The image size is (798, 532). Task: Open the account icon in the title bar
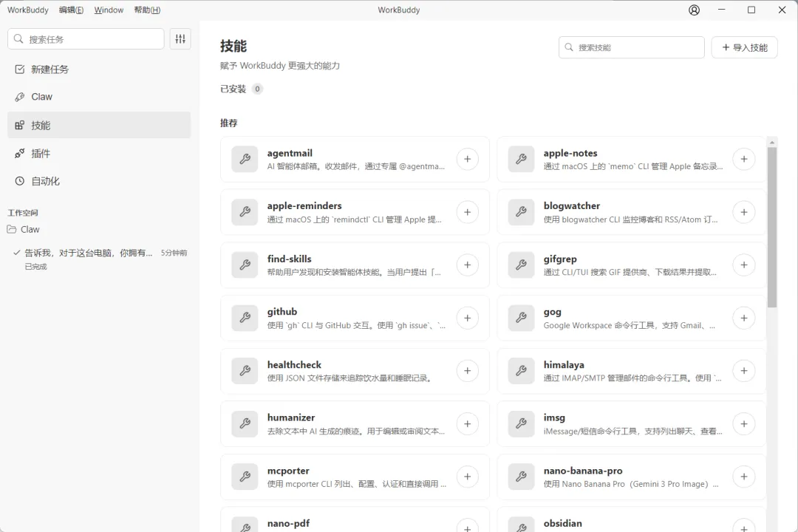pos(693,10)
